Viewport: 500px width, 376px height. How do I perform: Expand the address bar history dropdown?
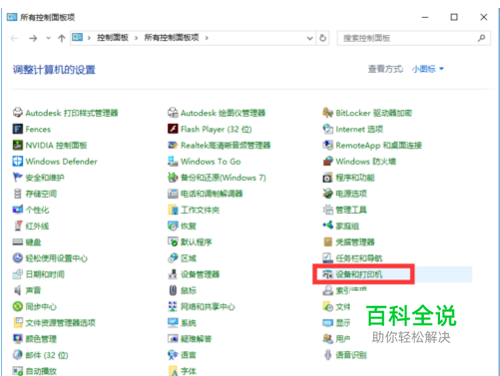pos(310,38)
